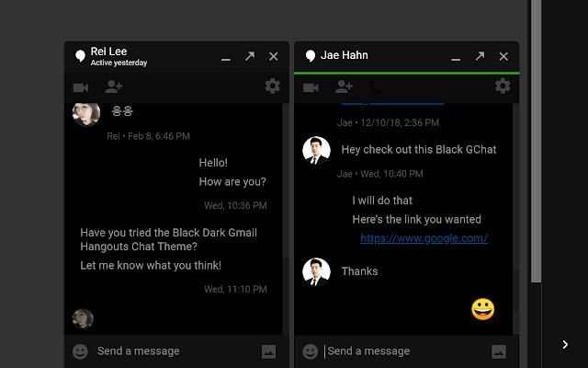Minimize the Rei Lee chat window
The image size is (588, 368).
click(226, 59)
